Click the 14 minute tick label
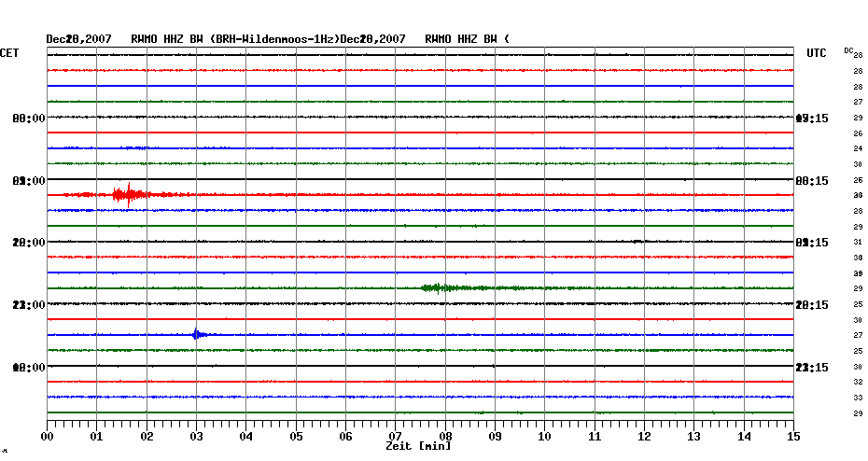This screenshot has height=461, width=868. click(x=744, y=436)
